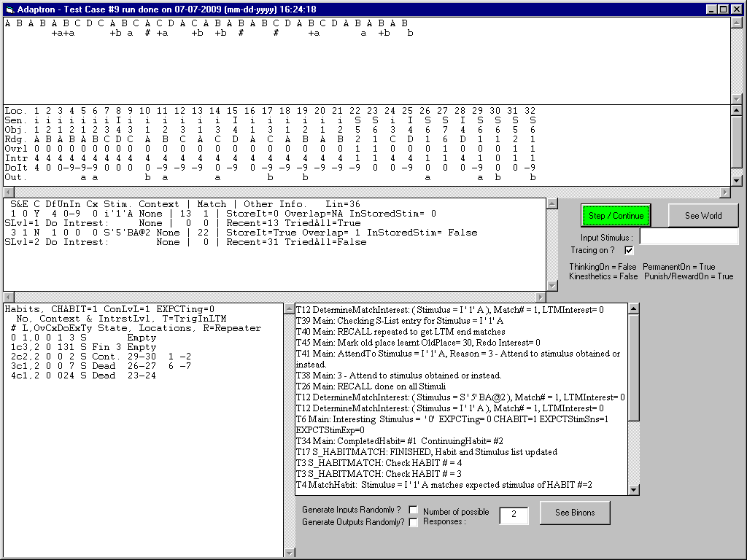Screen dimensions: 747x560
Task: Click the 'T17 S_HABITMATCH: FINISHED' trace line
Action: pyautogui.click(x=426, y=452)
